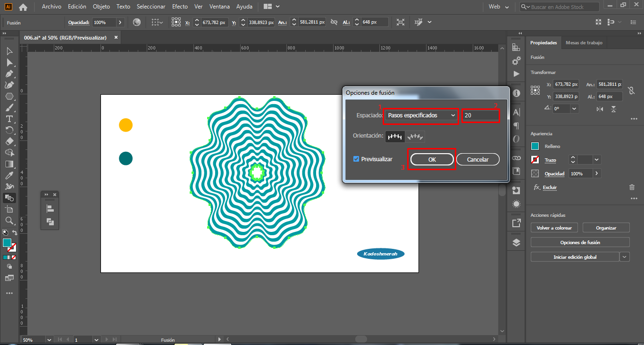Screen dimensions: 644x345
Task: Click Opciones de fusión quick action
Action: click(580, 242)
